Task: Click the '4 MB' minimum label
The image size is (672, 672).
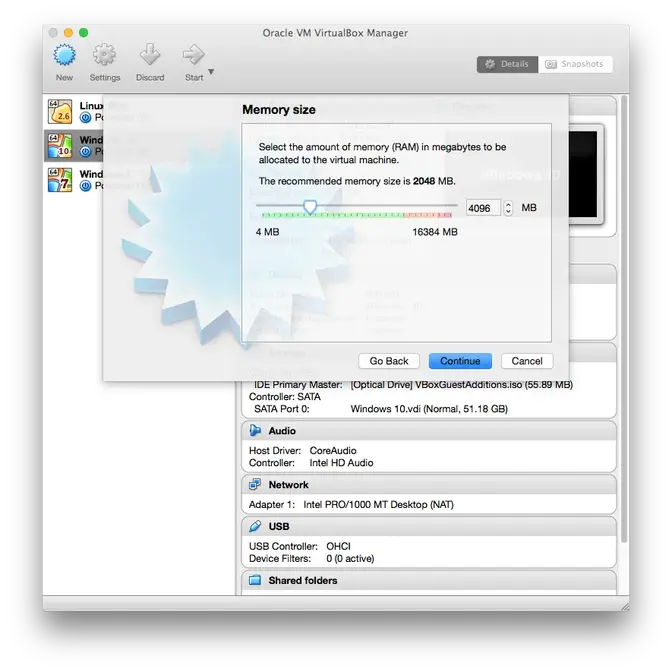Action: [267, 232]
